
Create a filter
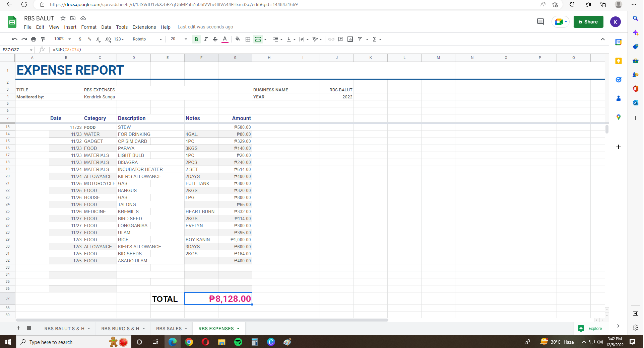(x=360, y=39)
